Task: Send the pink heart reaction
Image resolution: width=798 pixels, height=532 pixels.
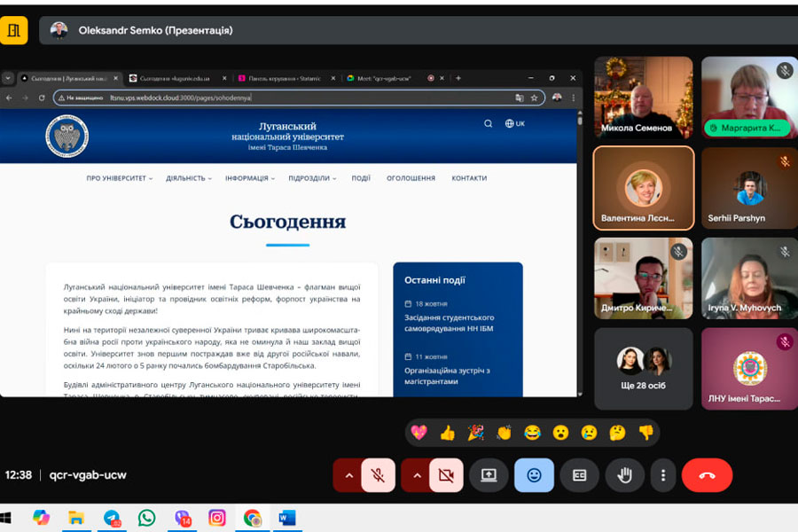Action: pos(419,433)
